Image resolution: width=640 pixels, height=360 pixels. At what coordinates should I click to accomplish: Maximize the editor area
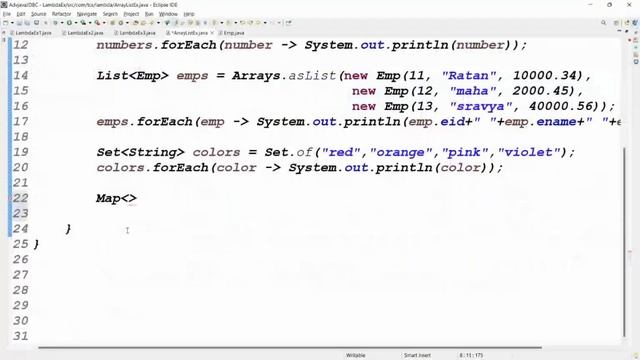[x=627, y=31]
